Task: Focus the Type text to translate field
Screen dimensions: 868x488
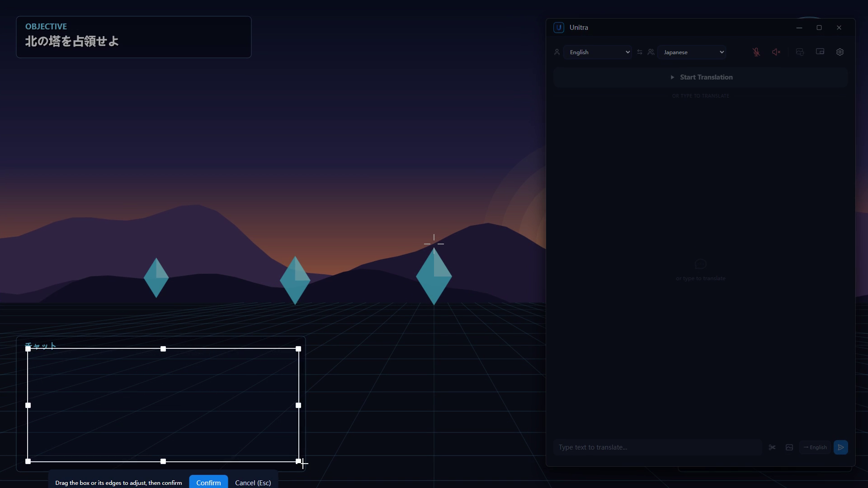Action: click(658, 447)
